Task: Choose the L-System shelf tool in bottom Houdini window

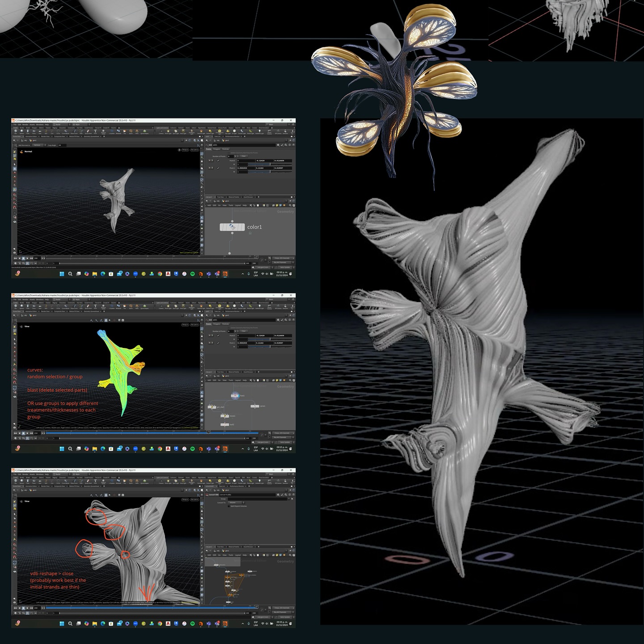Action: pos(112,482)
